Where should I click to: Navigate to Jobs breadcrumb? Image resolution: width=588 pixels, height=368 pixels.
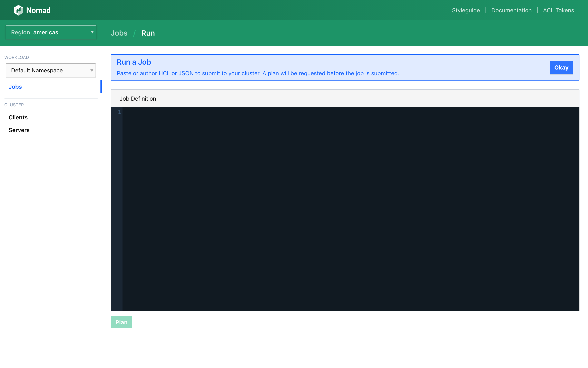coord(119,33)
